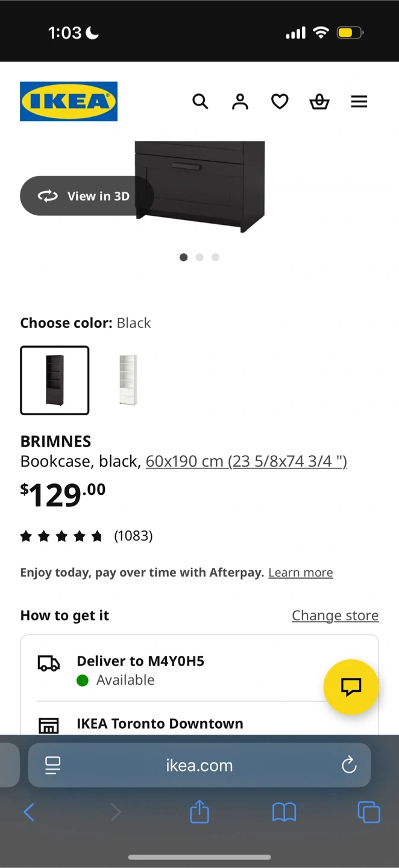
Task: Open the search magnifier icon
Action: tap(200, 101)
